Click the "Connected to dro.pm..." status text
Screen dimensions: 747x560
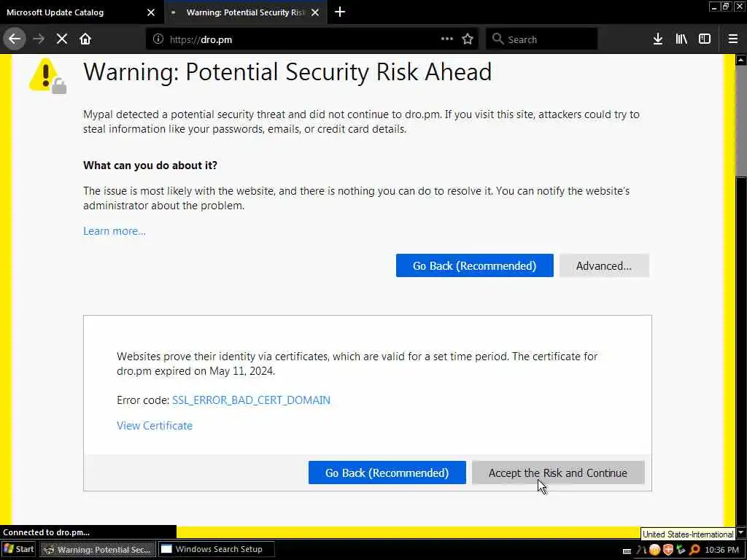click(x=46, y=532)
